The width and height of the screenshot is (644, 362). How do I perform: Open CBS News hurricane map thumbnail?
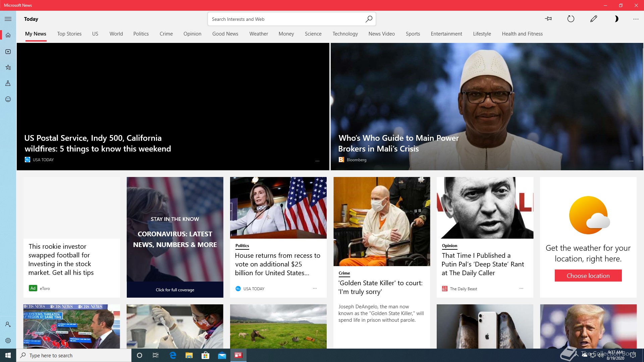tap(71, 326)
